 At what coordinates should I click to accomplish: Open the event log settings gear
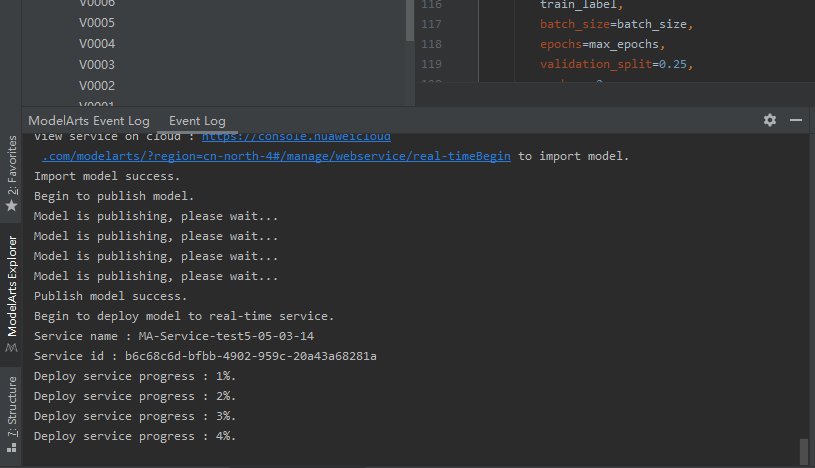(769, 120)
